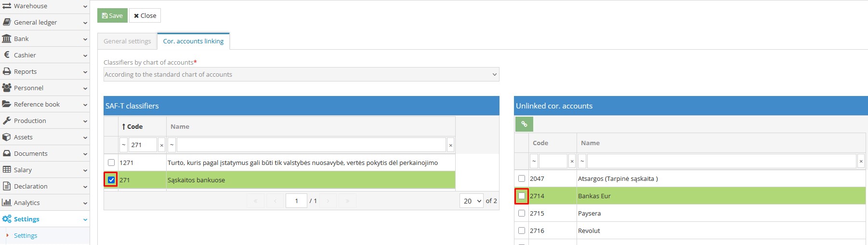Image resolution: width=868 pixels, height=245 pixels.
Task: Click the Reports printer icon
Action: [7, 71]
